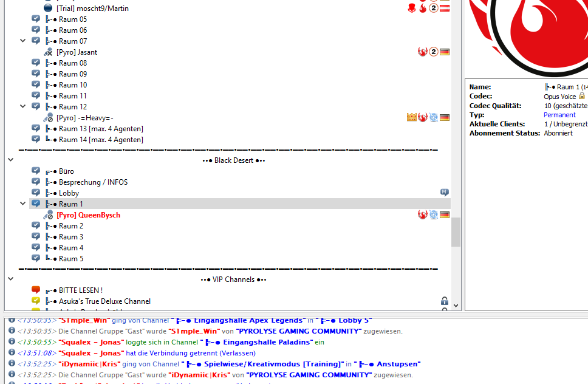Click the German flag on the [Pyro] QueenBysch row
Image resolution: width=588 pixels, height=384 pixels.
coord(445,214)
